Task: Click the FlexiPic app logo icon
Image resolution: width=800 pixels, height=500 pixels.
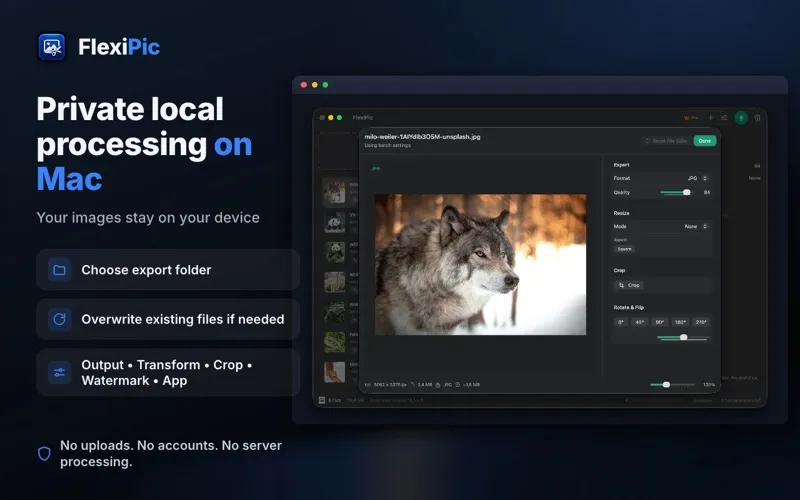Action: [x=52, y=47]
